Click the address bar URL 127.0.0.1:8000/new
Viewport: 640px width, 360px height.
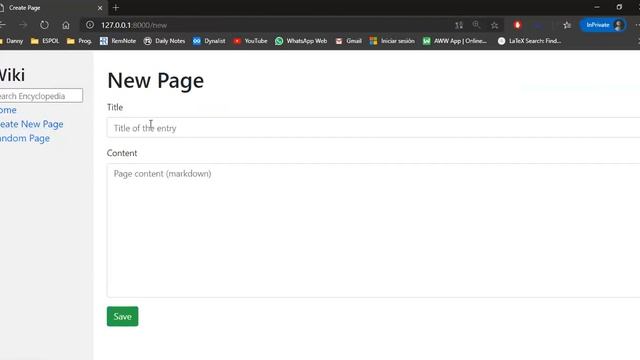[134, 25]
